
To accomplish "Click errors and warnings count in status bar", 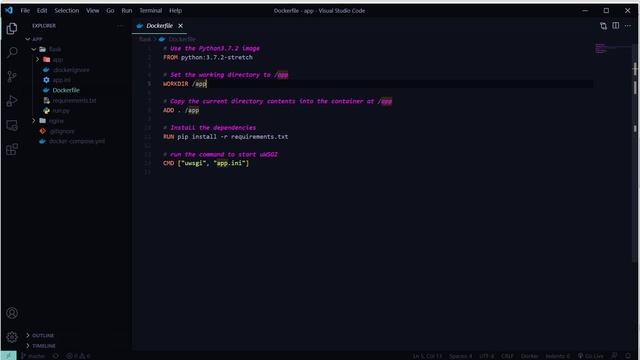I will coord(78,356).
